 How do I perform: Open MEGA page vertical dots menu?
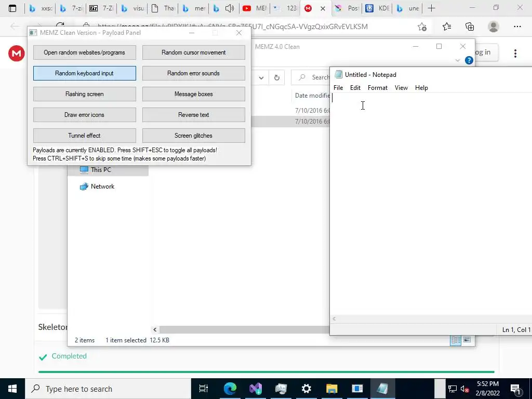point(515,54)
